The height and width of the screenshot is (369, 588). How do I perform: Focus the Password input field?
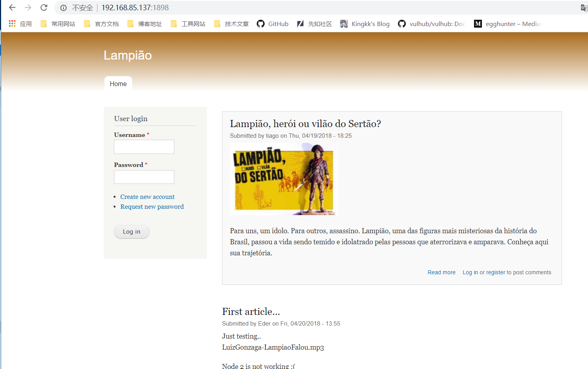click(144, 177)
